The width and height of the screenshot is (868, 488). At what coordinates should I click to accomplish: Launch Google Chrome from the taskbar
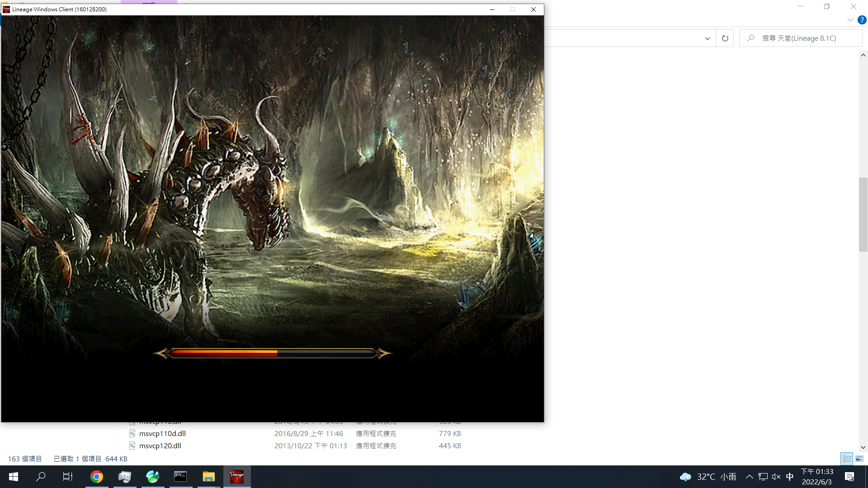click(x=97, y=477)
